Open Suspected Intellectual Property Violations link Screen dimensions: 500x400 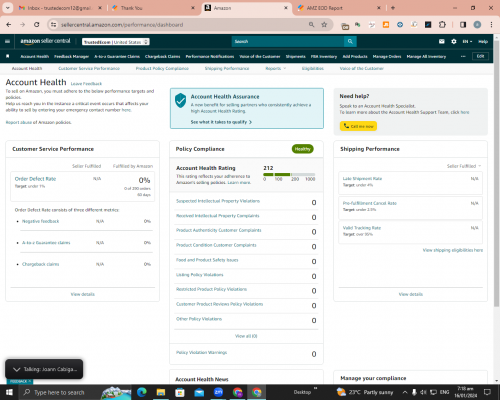coord(218,201)
